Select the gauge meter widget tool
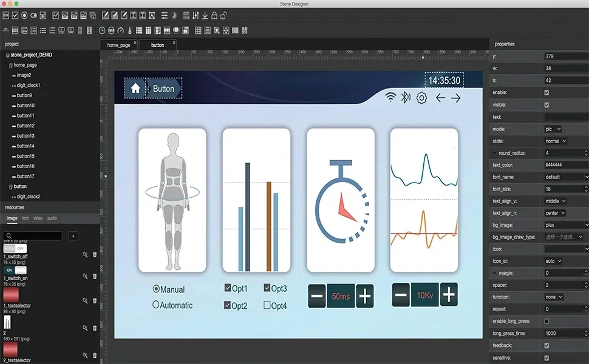 pyautogui.click(x=121, y=30)
